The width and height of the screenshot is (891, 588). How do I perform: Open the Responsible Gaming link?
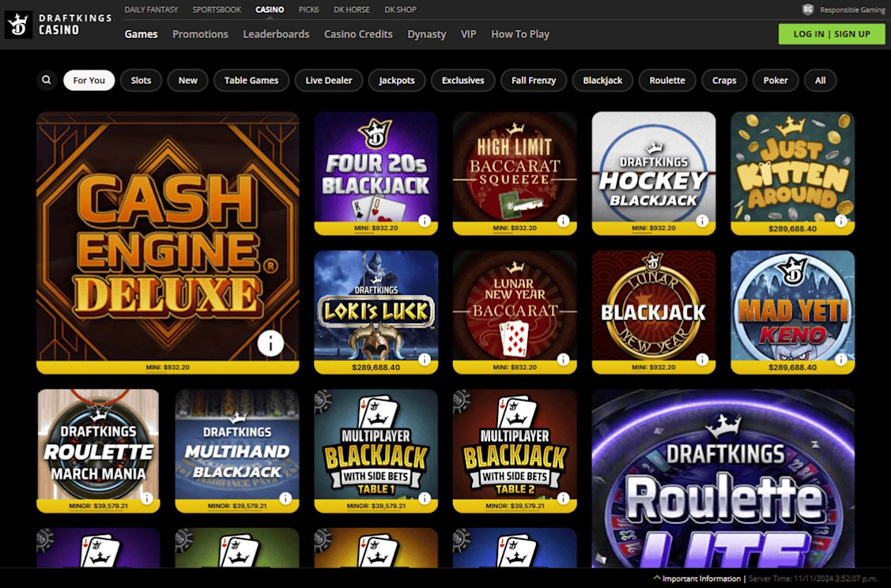point(852,9)
